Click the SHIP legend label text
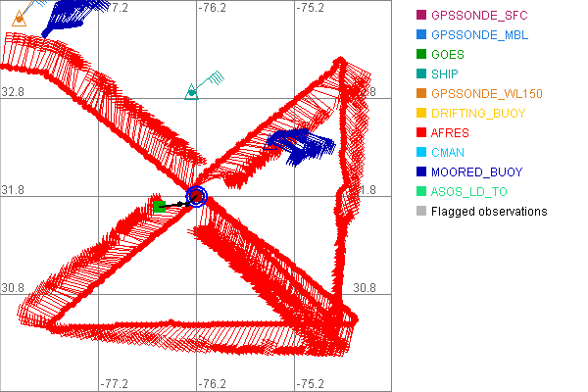This screenshot has width=588, height=392. tap(444, 74)
